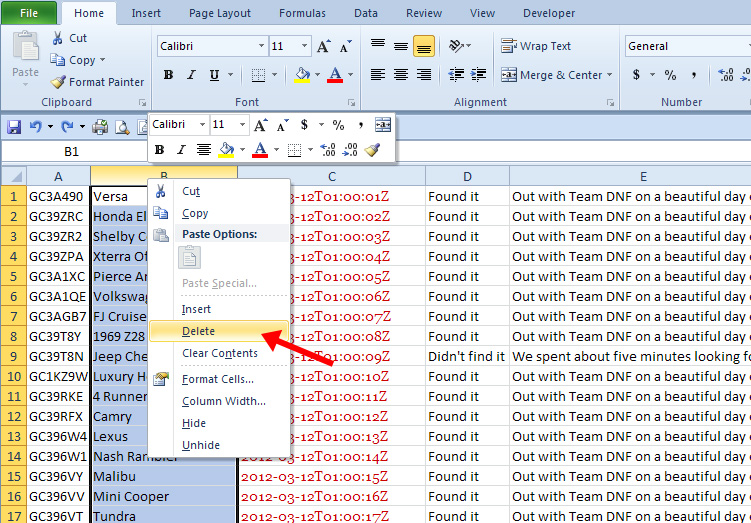Toggle Underline in the ribbon
This screenshot has height=523, width=751.
pyautogui.click(x=214, y=75)
